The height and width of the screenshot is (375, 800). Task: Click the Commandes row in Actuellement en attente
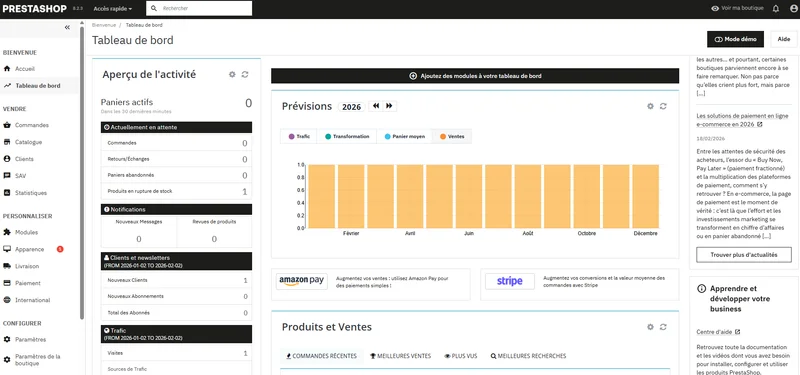click(x=176, y=143)
